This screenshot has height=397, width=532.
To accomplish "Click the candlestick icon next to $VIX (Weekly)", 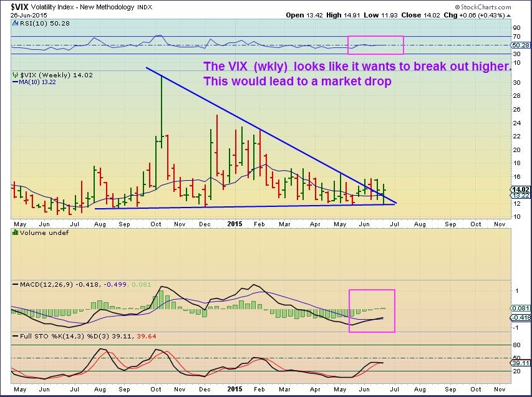I will [15, 75].
